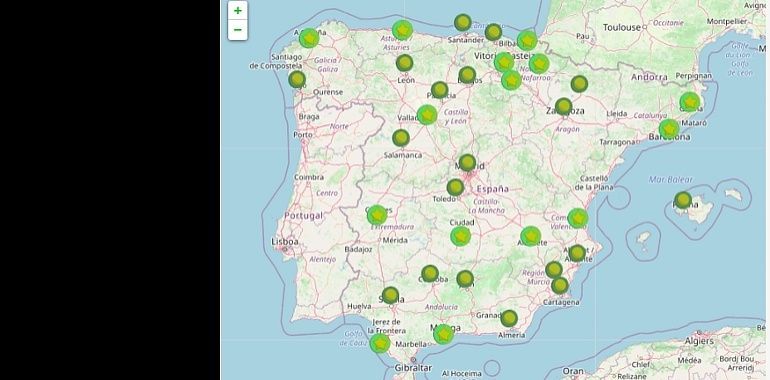The width and height of the screenshot is (770, 380).
Task: Click the Perpignan city label
Action: point(693,76)
